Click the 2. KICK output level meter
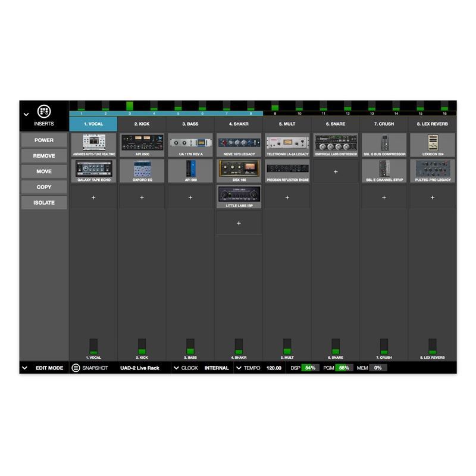This screenshot has width=476, height=476. click(142, 346)
